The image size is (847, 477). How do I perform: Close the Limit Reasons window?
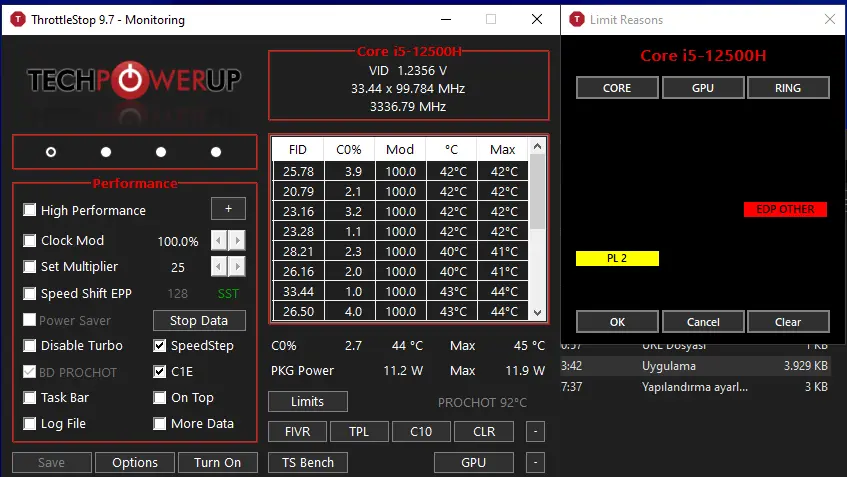click(830, 19)
